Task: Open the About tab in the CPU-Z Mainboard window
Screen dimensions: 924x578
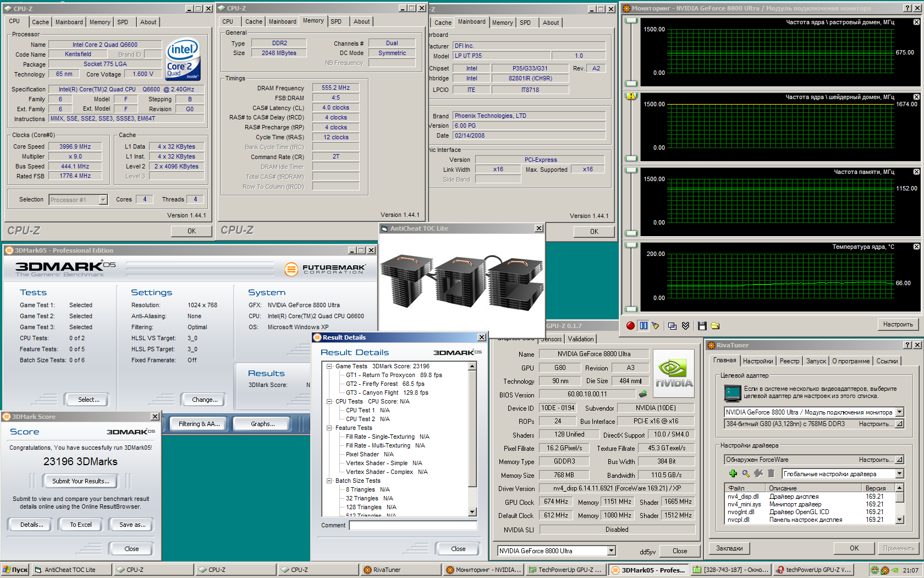Action: pos(551,23)
